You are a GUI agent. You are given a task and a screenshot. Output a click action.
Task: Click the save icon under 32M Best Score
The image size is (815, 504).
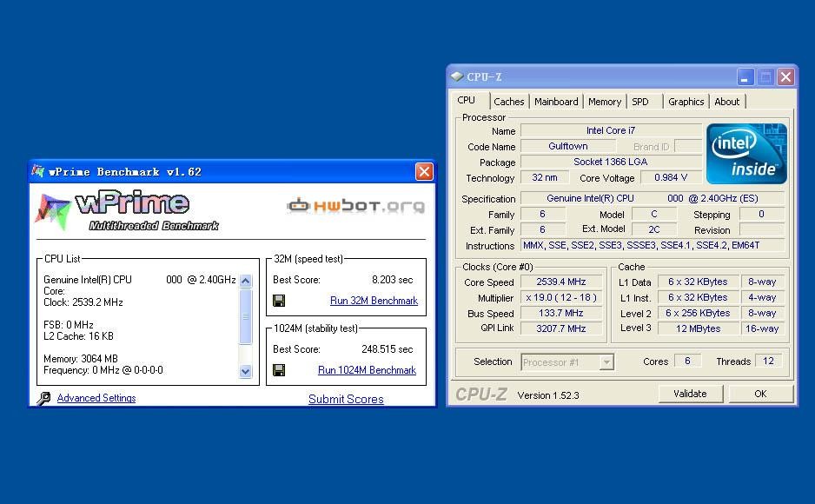point(279,301)
